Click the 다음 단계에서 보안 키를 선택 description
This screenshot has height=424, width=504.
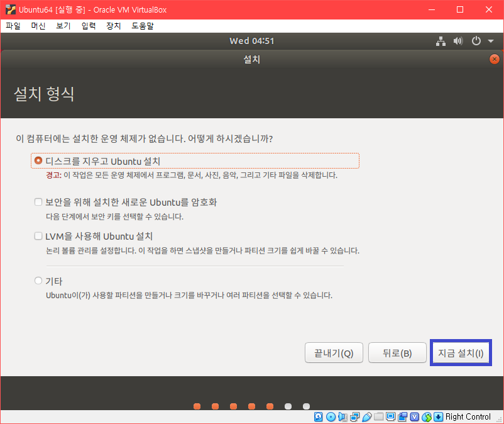point(114,216)
